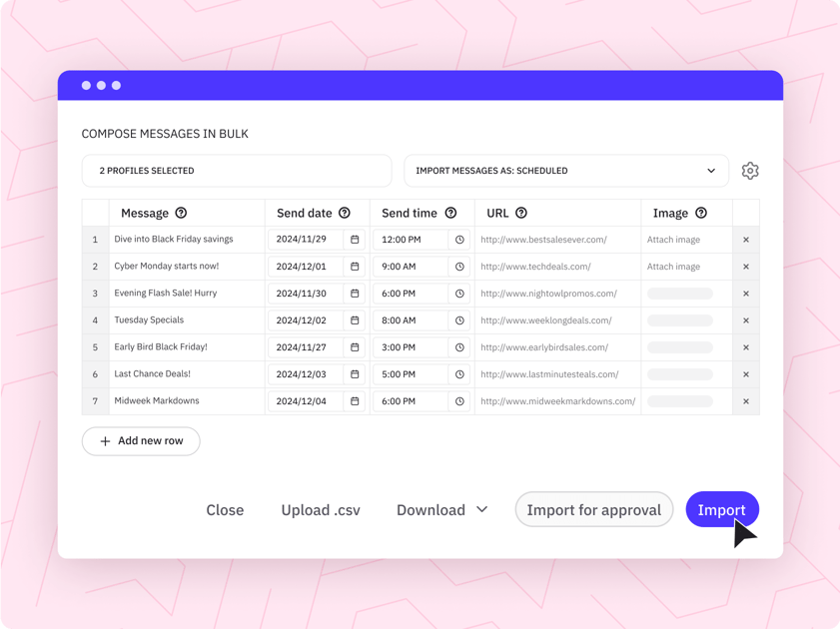Click the Close button
The image size is (840, 629).
click(225, 509)
